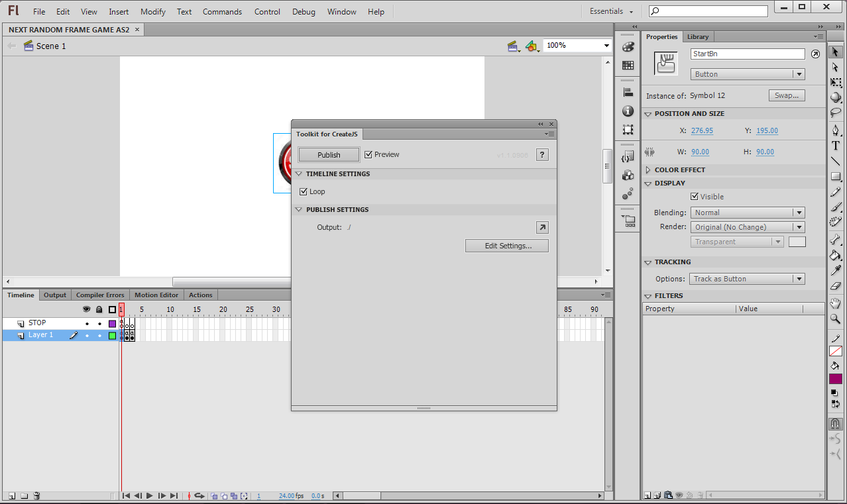This screenshot has width=847, height=504.
Task: Click the Edit Settings button
Action: pyautogui.click(x=506, y=245)
